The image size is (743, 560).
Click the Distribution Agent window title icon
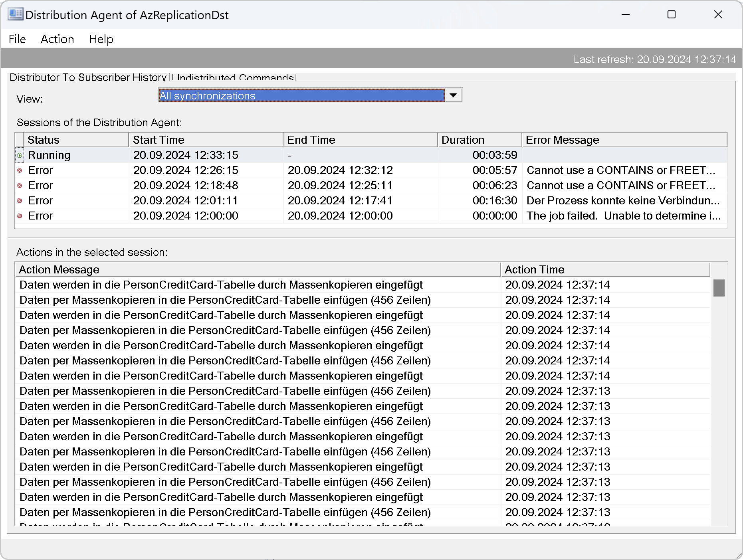pos(16,14)
